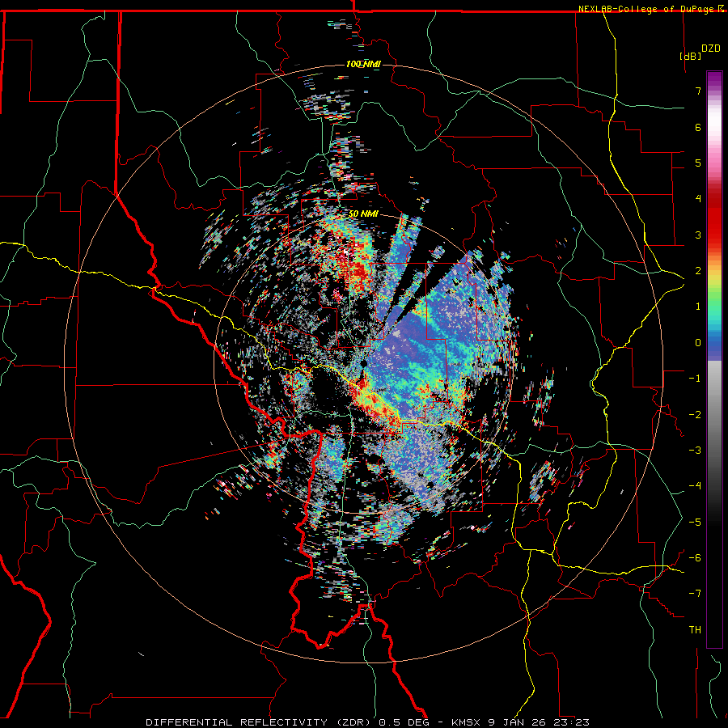Click the -1 tick label on scale
The width and height of the screenshot is (728, 728).
[695, 379]
